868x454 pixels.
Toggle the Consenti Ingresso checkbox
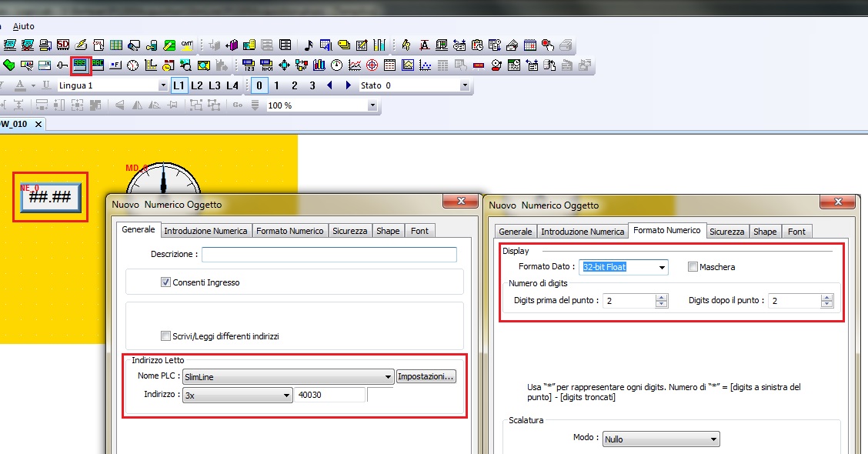point(165,282)
